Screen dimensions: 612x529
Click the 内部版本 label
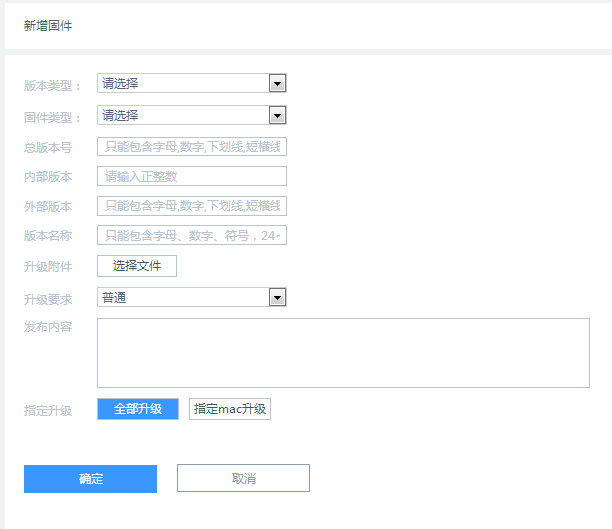(48, 177)
